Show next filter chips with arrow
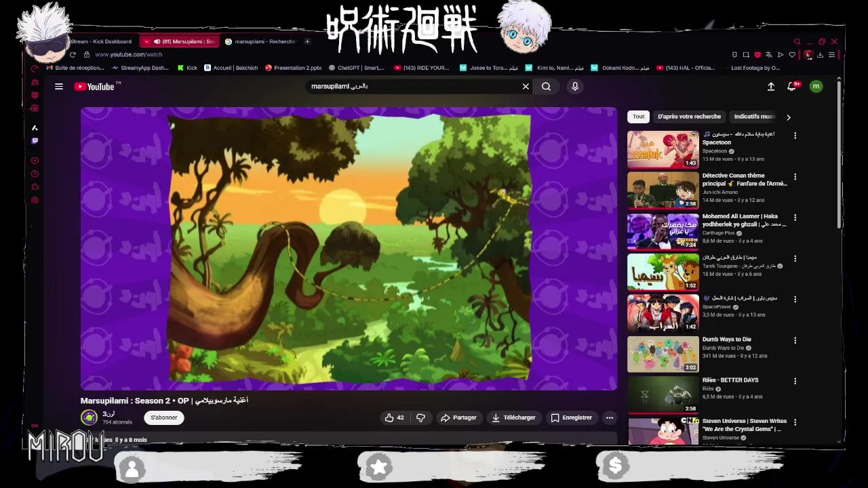Viewport: 868px width, 488px height. pos(788,117)
